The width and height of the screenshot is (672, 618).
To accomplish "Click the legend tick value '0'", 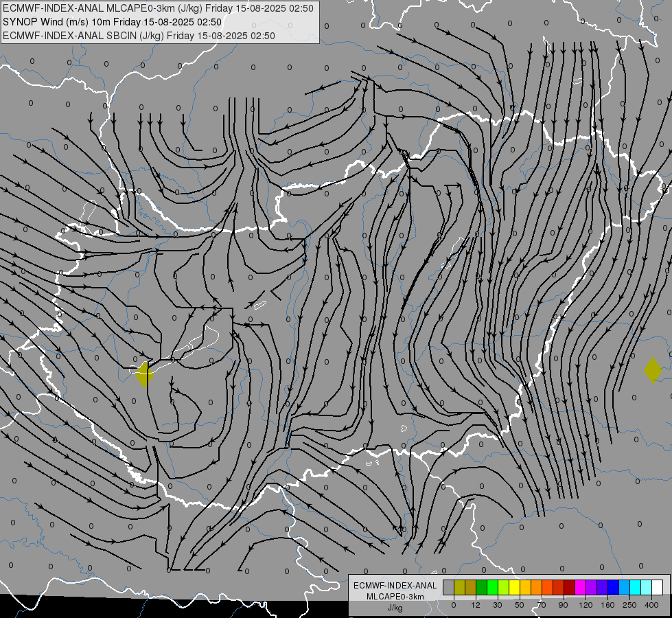I will (454, 605).
